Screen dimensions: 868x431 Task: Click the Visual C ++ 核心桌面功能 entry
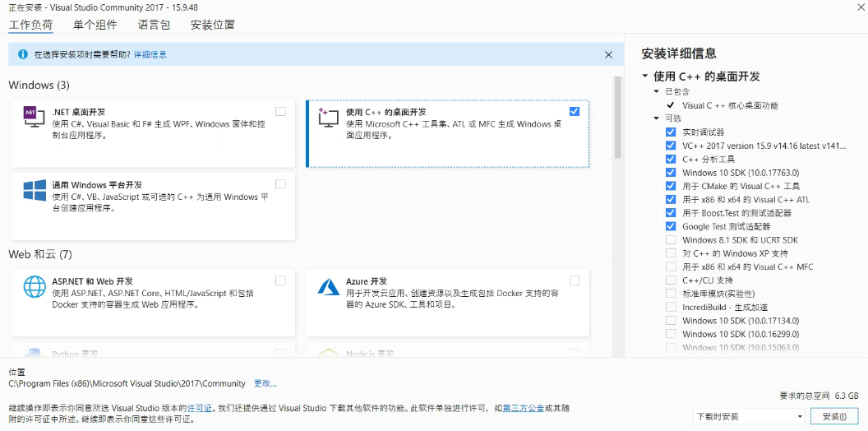(730, 105)
